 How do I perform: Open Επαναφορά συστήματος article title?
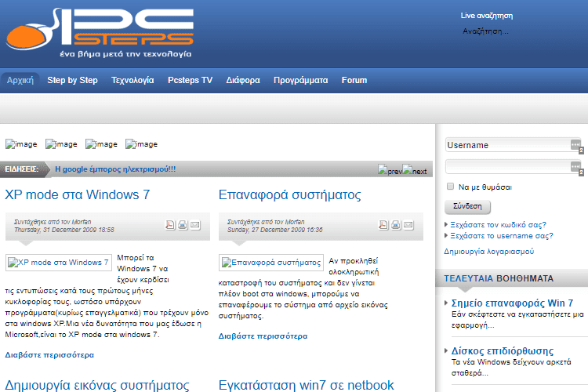point(289,194)
